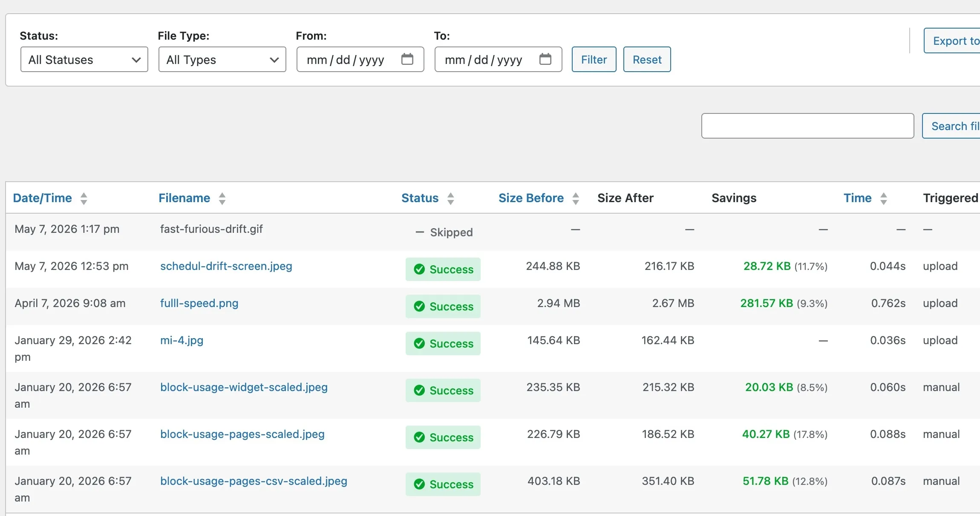The image size is (980, 516).
Task: Sort by Status column header
Action: [420, 198]
